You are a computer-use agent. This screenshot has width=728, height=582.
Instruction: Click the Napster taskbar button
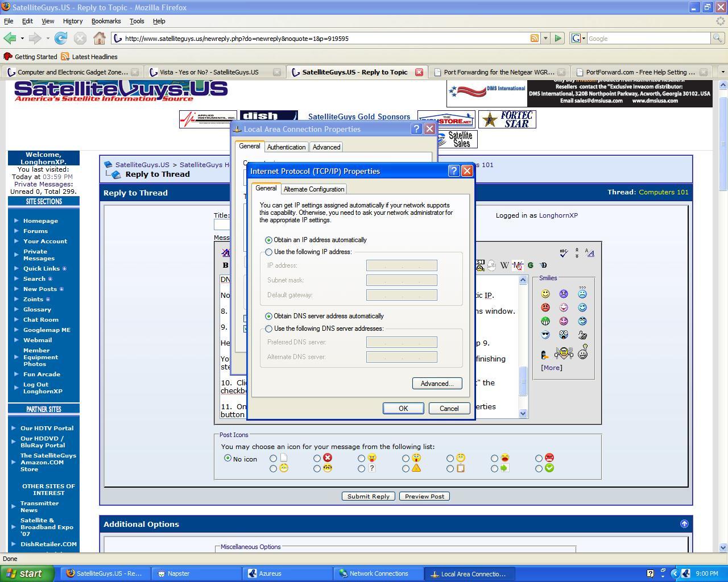[x=197, y=573]
